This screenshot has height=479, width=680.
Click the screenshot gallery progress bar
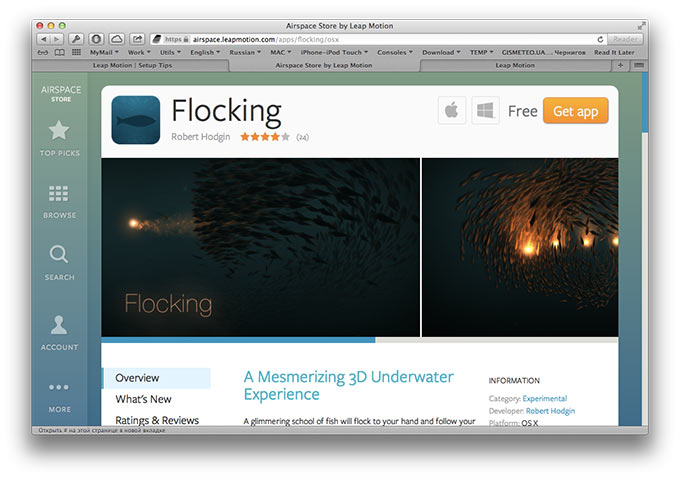(360, 340)
